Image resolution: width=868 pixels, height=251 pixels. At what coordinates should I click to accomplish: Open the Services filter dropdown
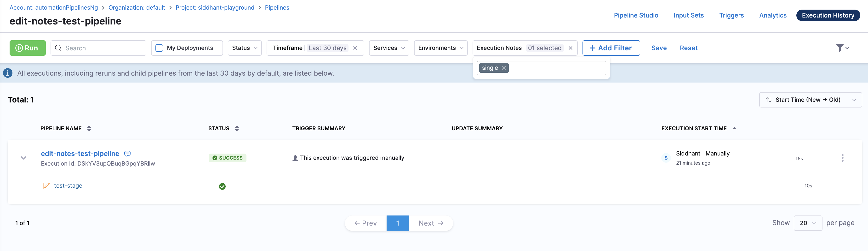click(x=389, y=48)
